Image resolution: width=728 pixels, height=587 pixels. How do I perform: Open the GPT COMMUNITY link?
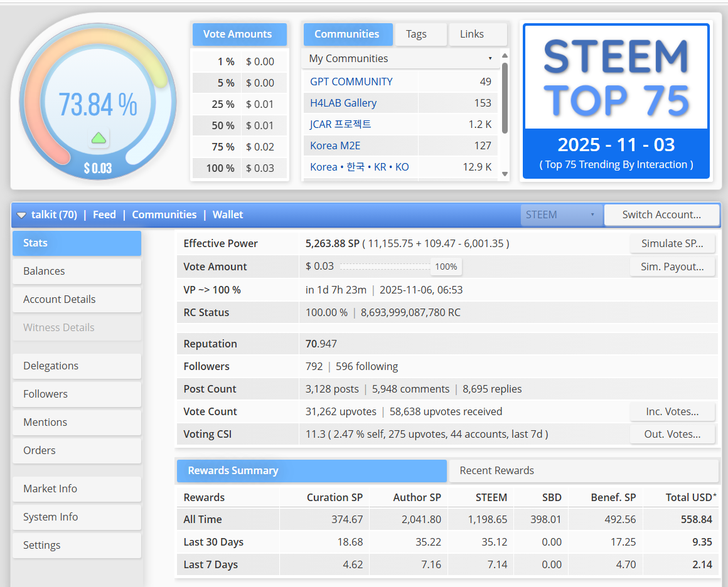351,82
